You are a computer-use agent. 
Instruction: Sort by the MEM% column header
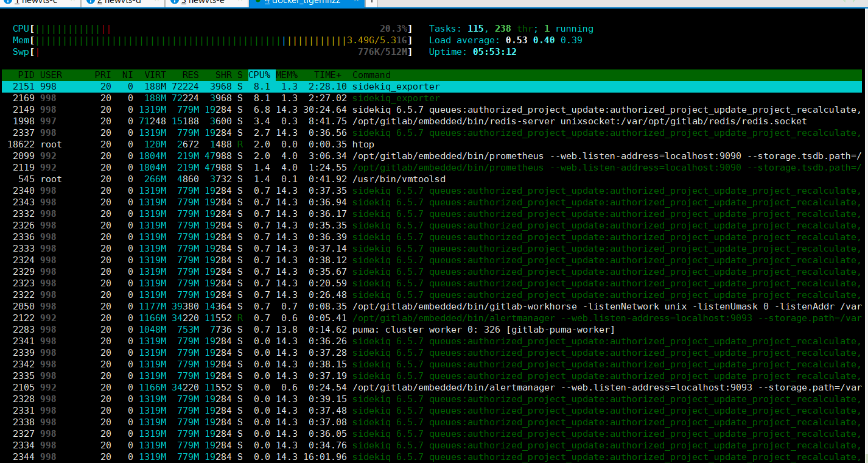point(287,75)
